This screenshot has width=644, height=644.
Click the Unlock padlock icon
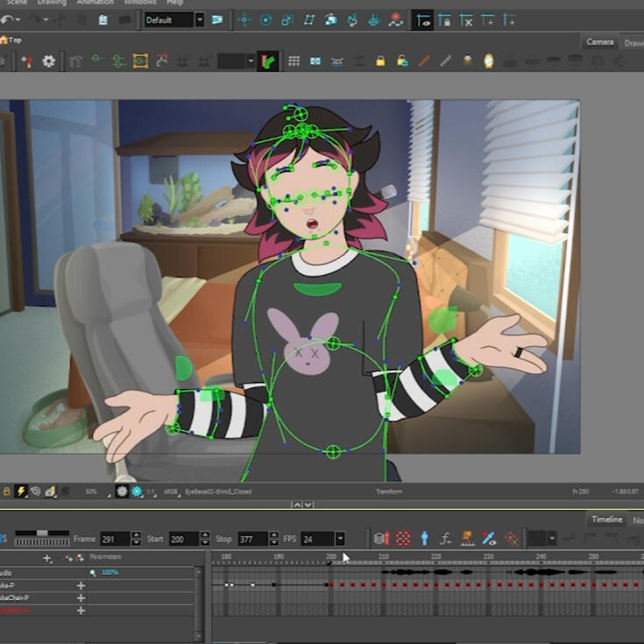pos(402,61)
